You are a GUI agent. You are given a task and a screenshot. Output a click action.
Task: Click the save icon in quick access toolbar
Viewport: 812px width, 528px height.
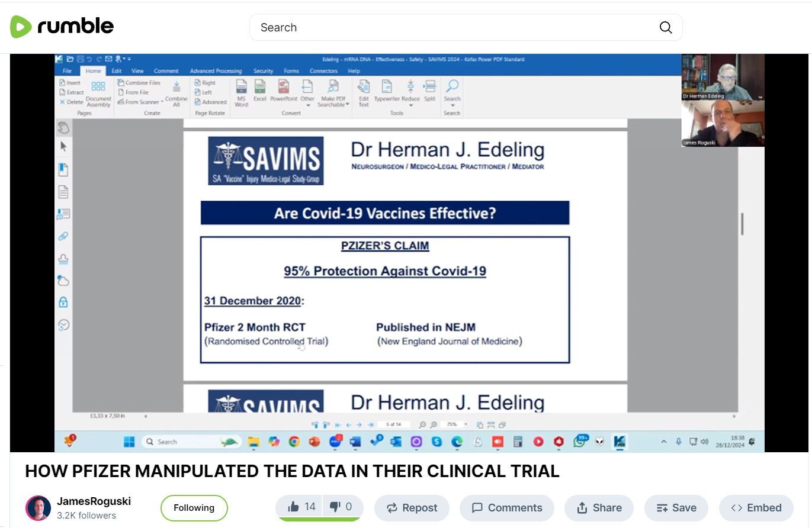click(x=80, y=59)
